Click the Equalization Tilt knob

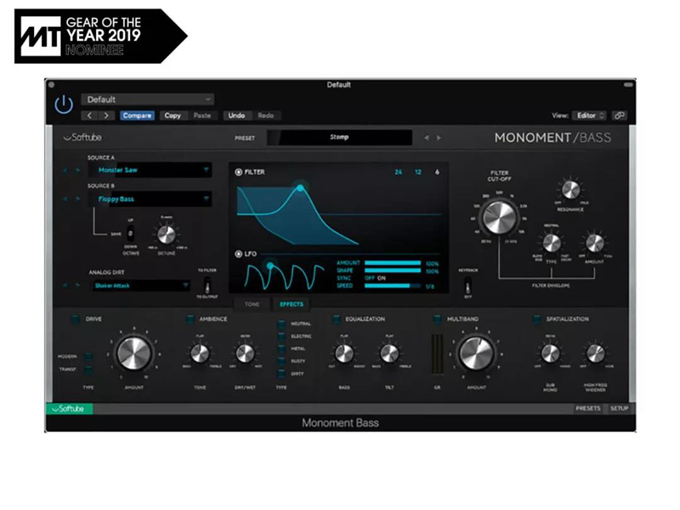pyautogui.click(x=389, y=353)
